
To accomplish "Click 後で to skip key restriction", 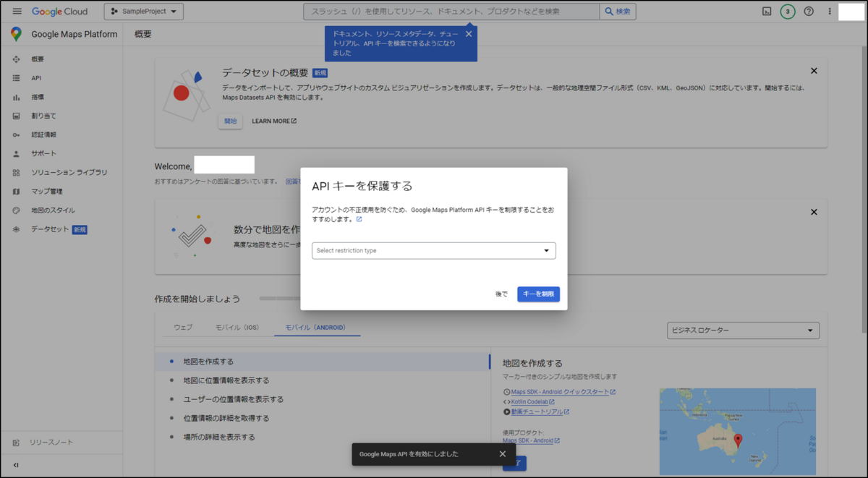I will click(501, 294).
